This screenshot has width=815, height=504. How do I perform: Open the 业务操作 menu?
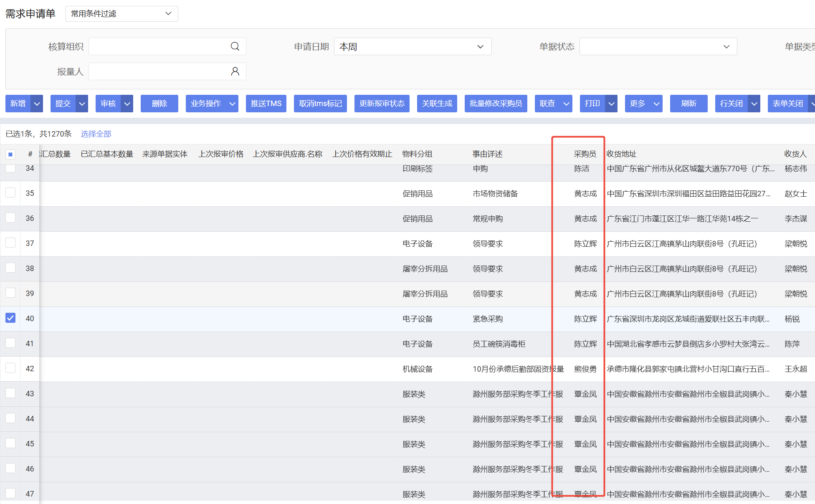pos(212,104)
